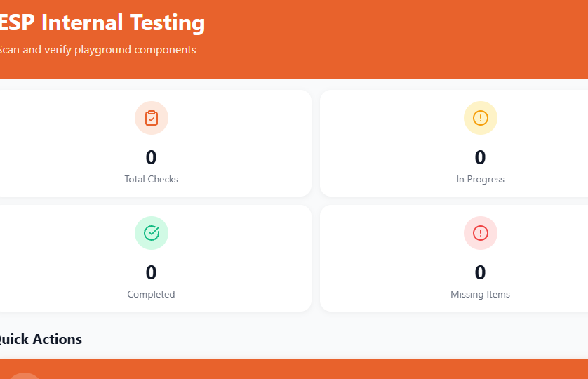588x379 pixels.
Task: Click the "Completed" label
Action: pyautogui.click(x=152, y=294)
